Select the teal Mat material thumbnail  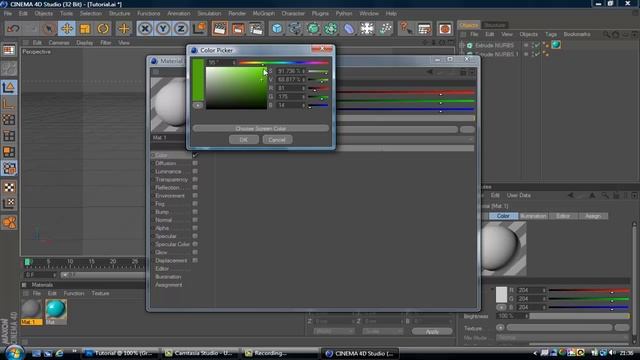point(56,309)
